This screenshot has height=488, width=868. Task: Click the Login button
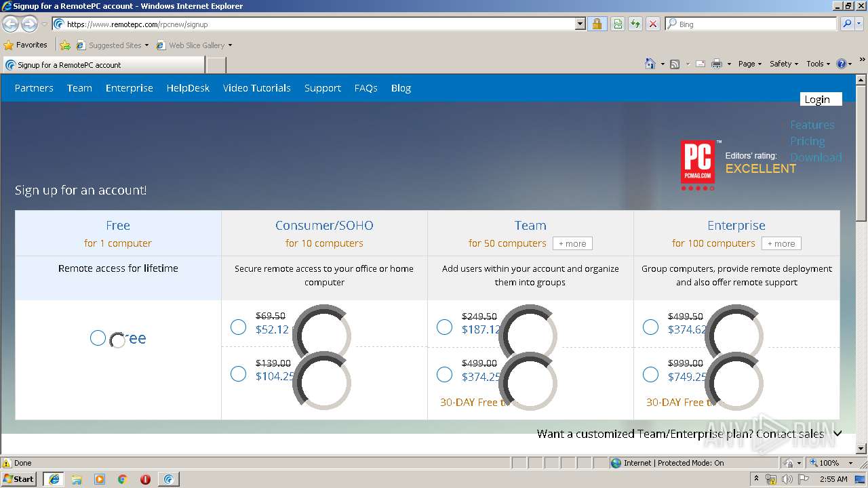pyautogui.click(x=821, y=99)
